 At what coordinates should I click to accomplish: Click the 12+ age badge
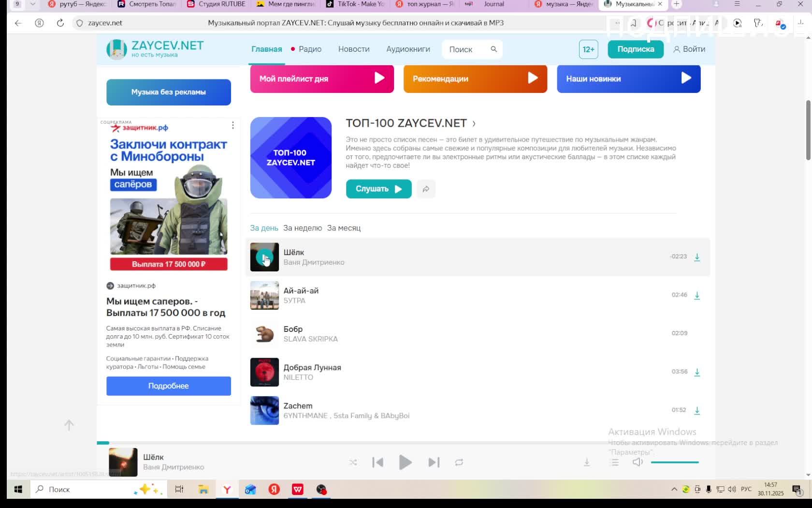(x=588, y=49)
